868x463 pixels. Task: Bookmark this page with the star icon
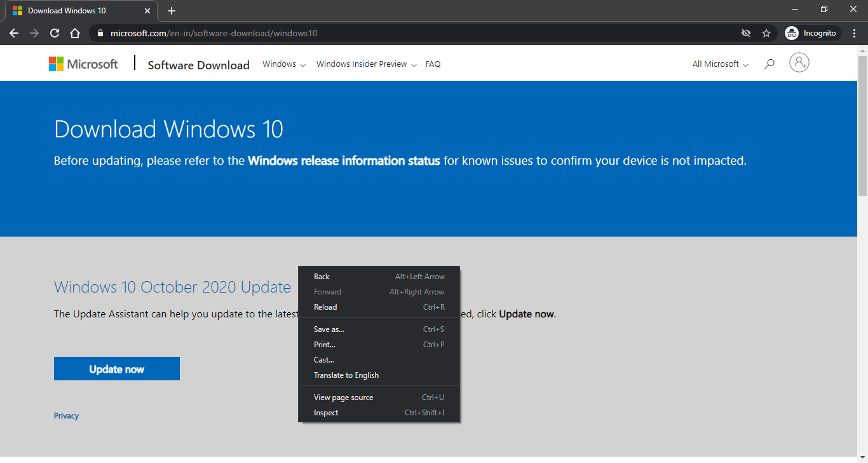point(766,33)
